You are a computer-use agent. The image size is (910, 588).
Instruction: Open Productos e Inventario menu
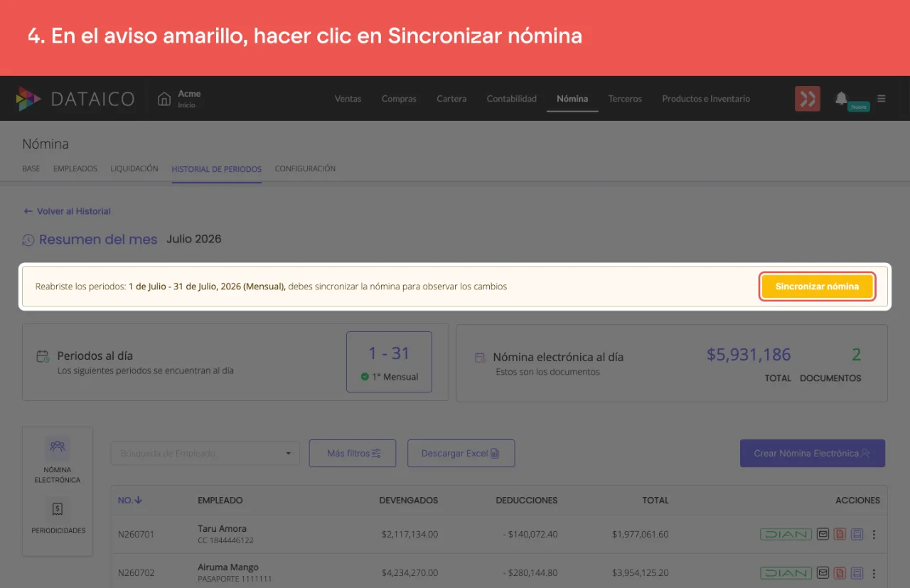pos(706,99)
